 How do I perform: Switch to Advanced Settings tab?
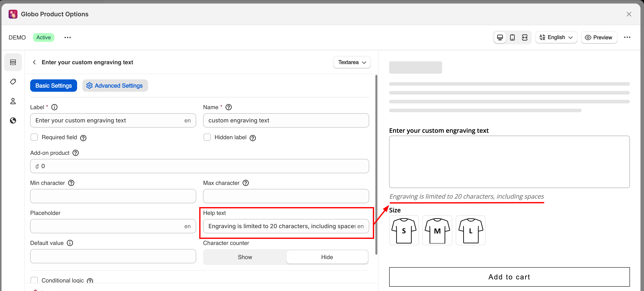tap(115, 86)
